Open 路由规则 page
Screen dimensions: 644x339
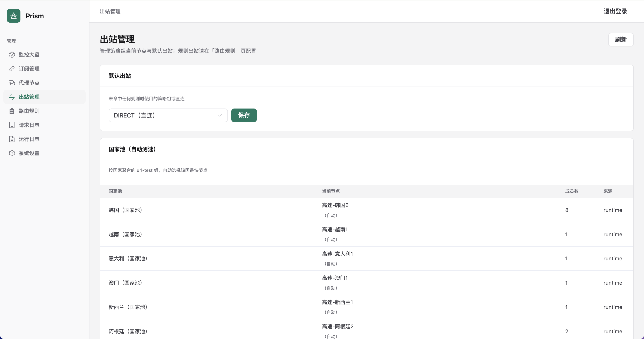pyautogui.click(x=45, y=111)
